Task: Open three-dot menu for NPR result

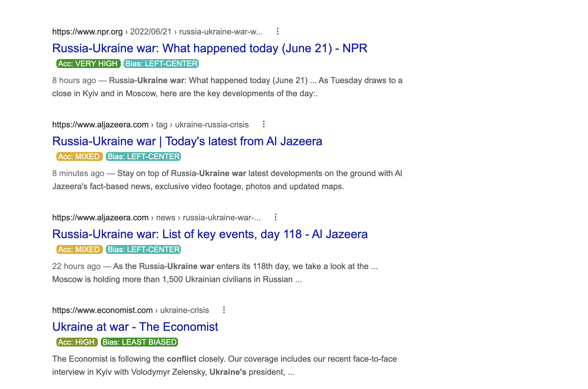Action: pos(277,31)
